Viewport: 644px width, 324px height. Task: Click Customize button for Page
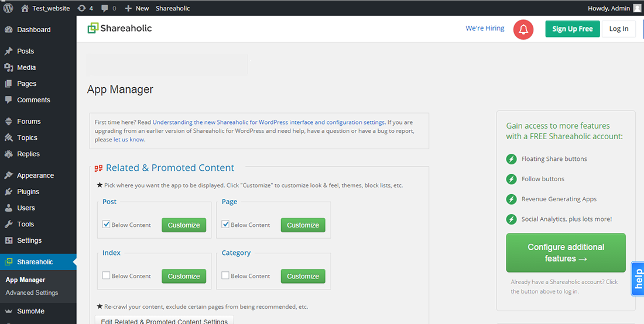click(303, 225)
